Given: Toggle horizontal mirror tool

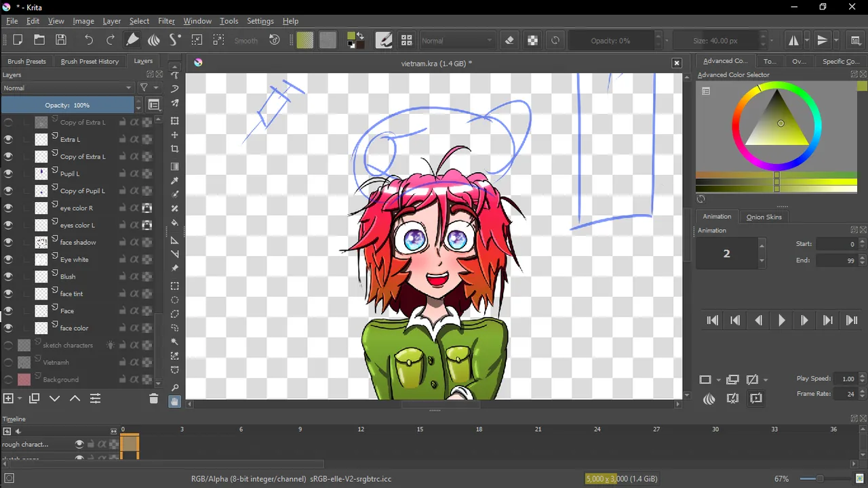Looking at the screenshot, I should pyautogui.click(x=793, y=40).
